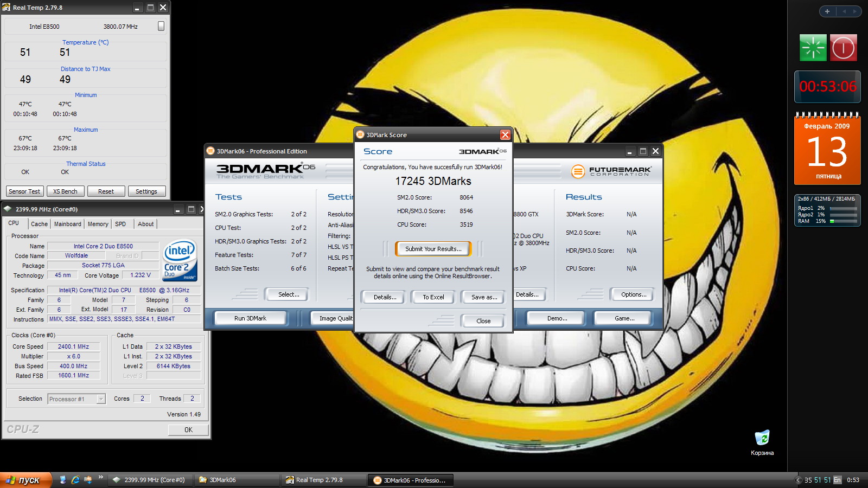The image size is (868, 488).
Task: Click the RAM usage bar in the sidebar gadget
Action: tap(843, 221)
